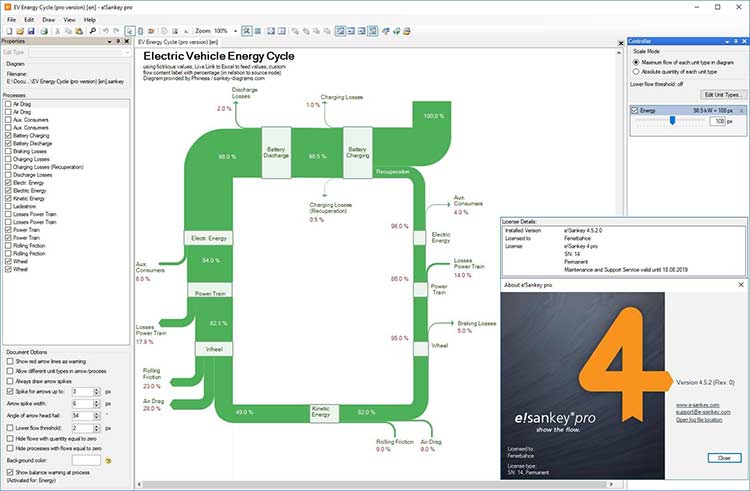Select the pointer selection tool
The width and height of the screenshot is (750, 491).
pos(130,31)
